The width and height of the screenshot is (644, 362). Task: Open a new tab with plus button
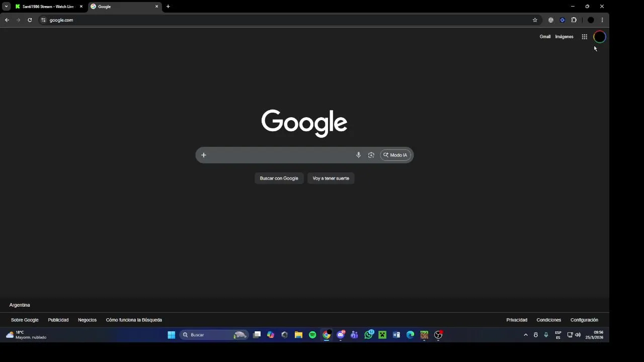click(x=168, y=7)
